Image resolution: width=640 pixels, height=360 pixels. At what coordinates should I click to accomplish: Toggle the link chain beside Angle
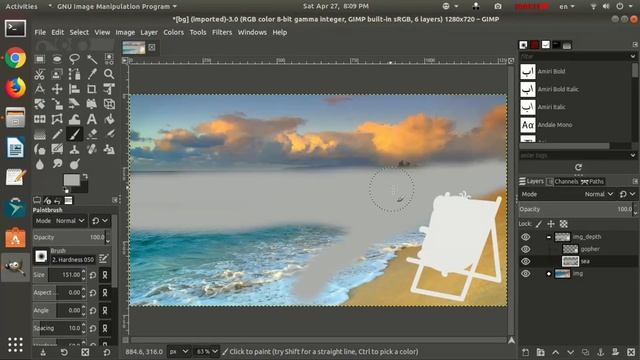105,311
